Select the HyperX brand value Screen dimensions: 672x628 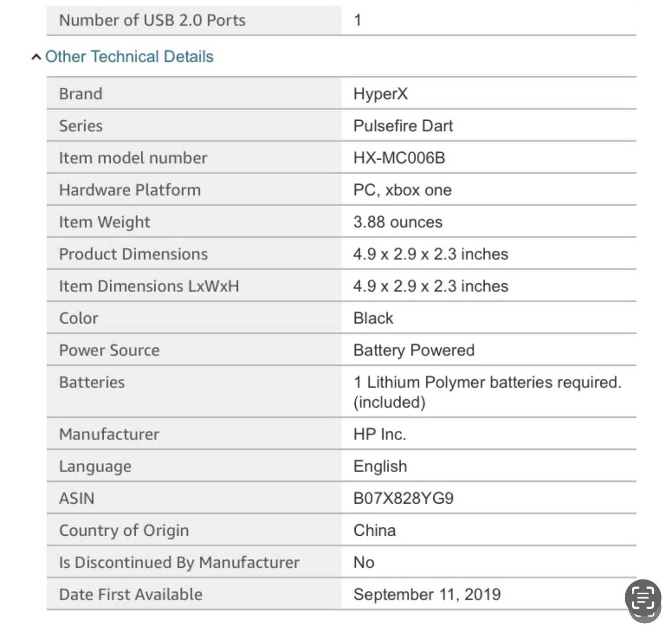coord(380,94)
